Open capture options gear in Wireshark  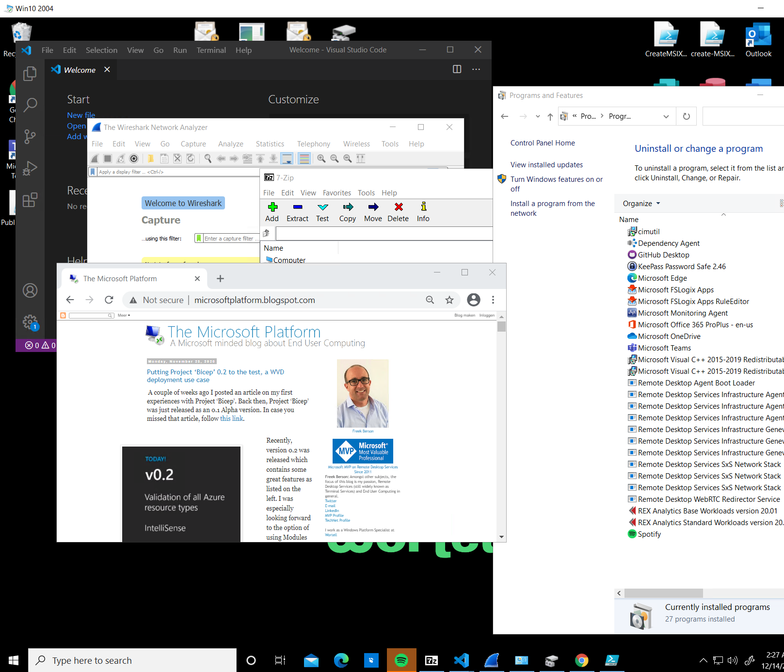[134, 159]
